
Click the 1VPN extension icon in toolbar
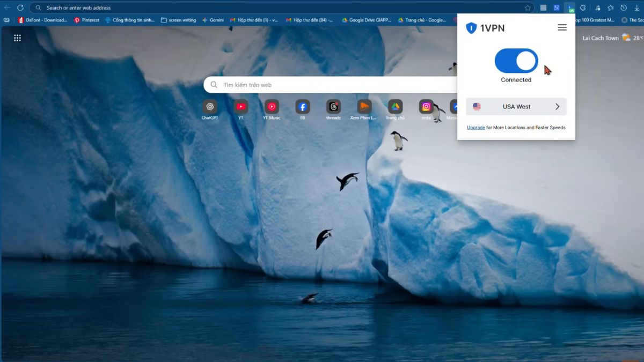tap(570, 8)
